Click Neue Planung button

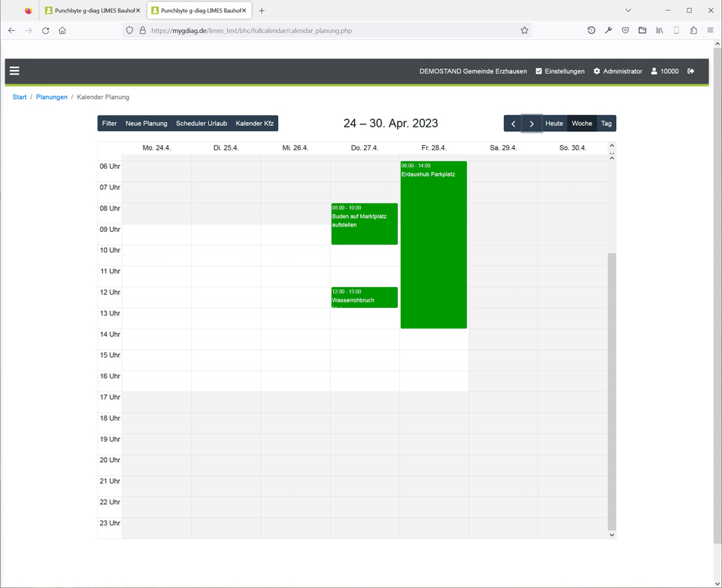pos(146,124)
